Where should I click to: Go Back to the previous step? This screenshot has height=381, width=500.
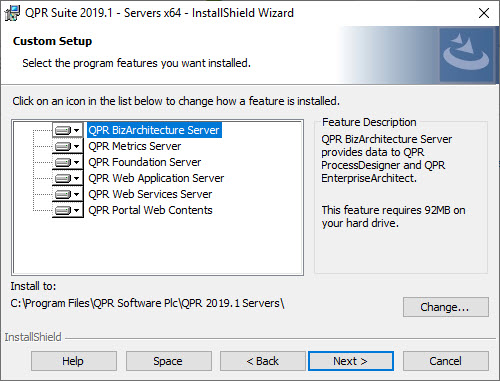[263, 361]
